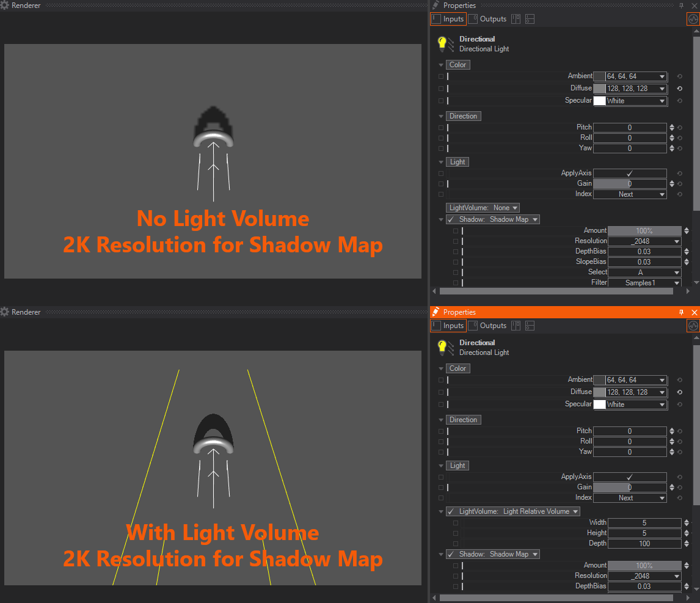Image resolution: width=700 pixels, height=603 pixels.
Task: Switch to the Outputs tab in the top Properties panel
Action: (x=487, y=19)
